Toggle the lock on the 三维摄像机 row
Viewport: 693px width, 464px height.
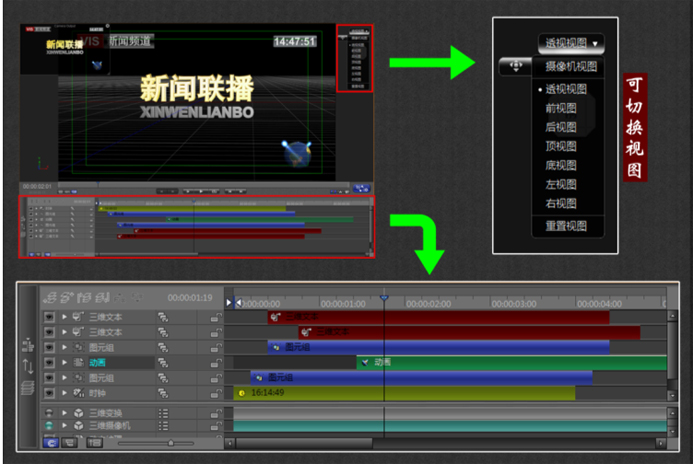click(216, 426)
